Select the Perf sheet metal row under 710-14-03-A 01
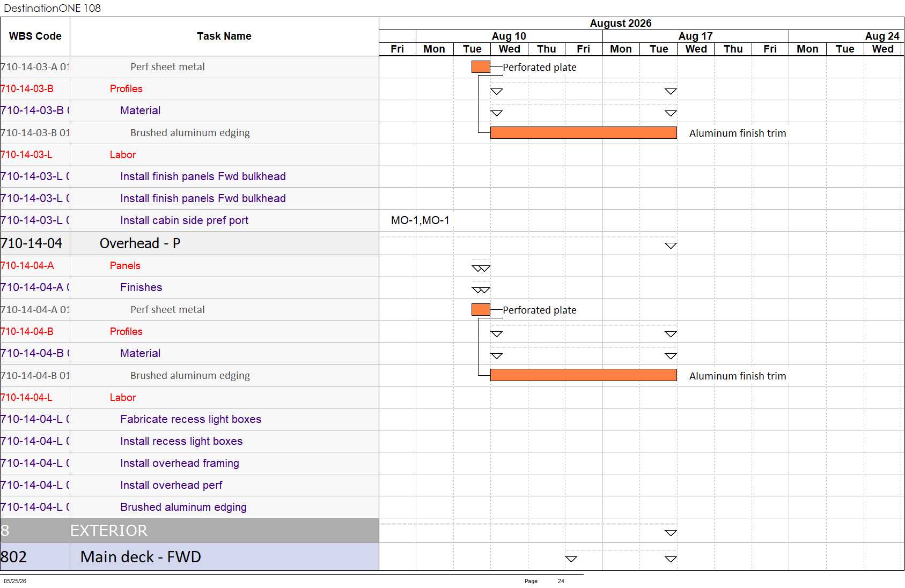905x588 pixels. pos(189,67)
